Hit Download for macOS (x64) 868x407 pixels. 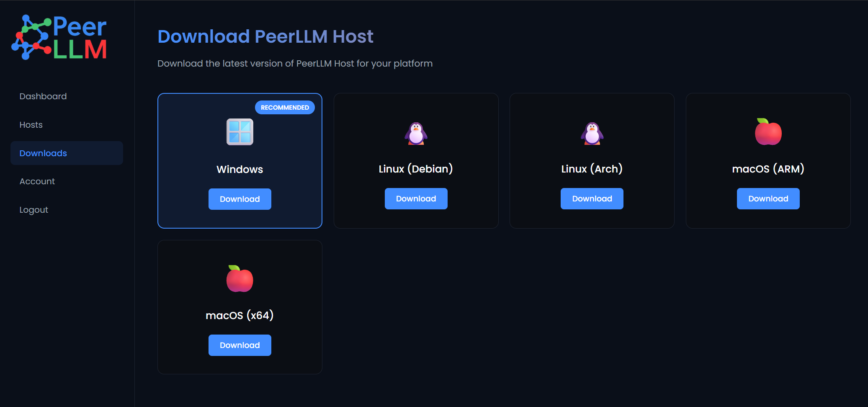coord(240,345)
